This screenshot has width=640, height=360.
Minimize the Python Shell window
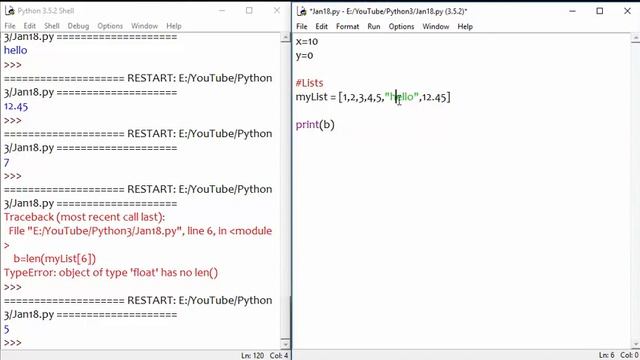[x=222, y=11]
